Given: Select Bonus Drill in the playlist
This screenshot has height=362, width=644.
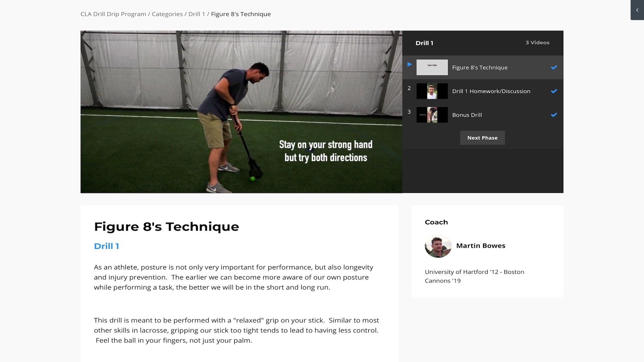Looking at the screenshot, I should (x=467, y=115).
